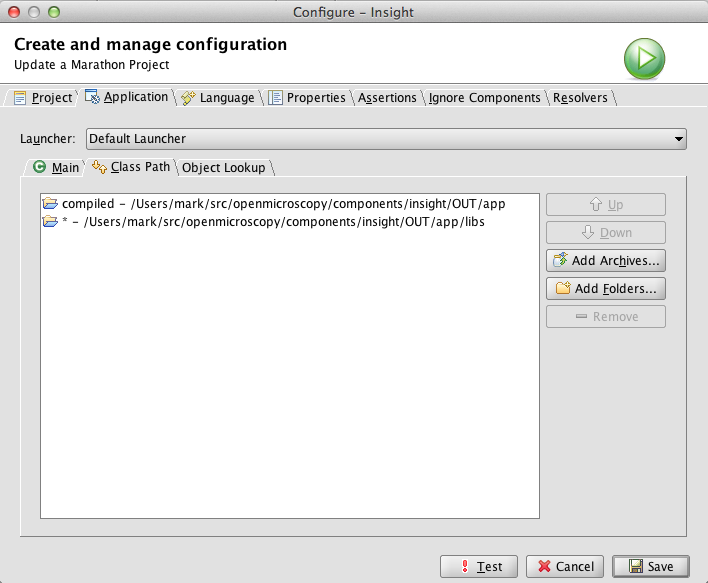Click the Main tab green circle icon
The height and width of the screenshot is (583, 708).
pos(40,167)
